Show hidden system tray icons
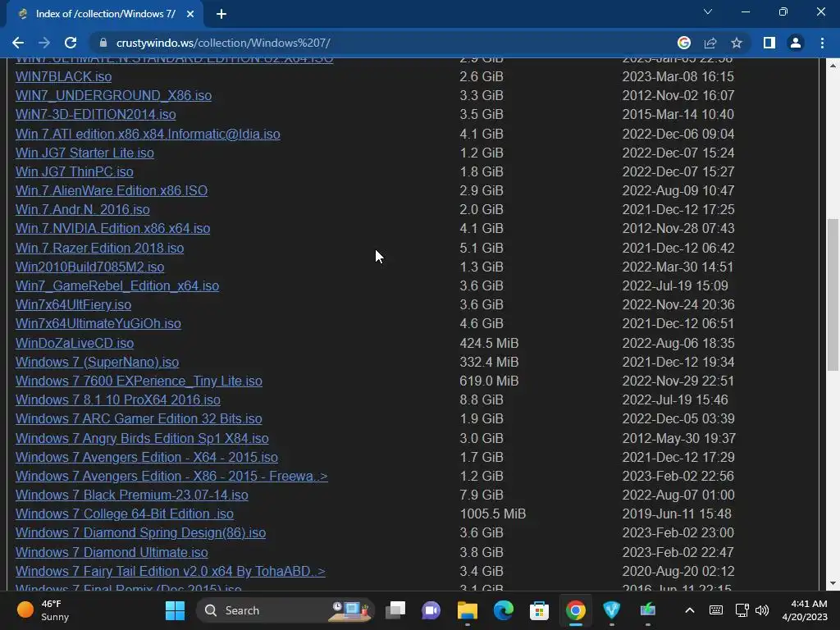The width and height of the screenshot is (840, 630). click(x=690, y=610)
